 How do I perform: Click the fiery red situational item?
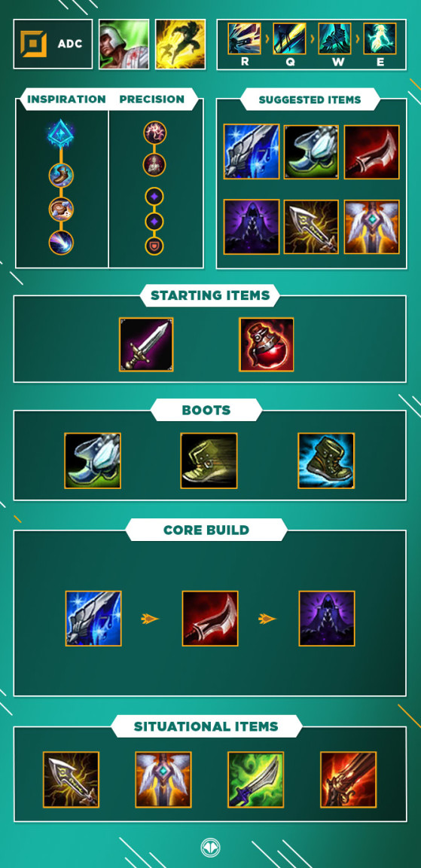pyautogui.click(x=348, y=779)
